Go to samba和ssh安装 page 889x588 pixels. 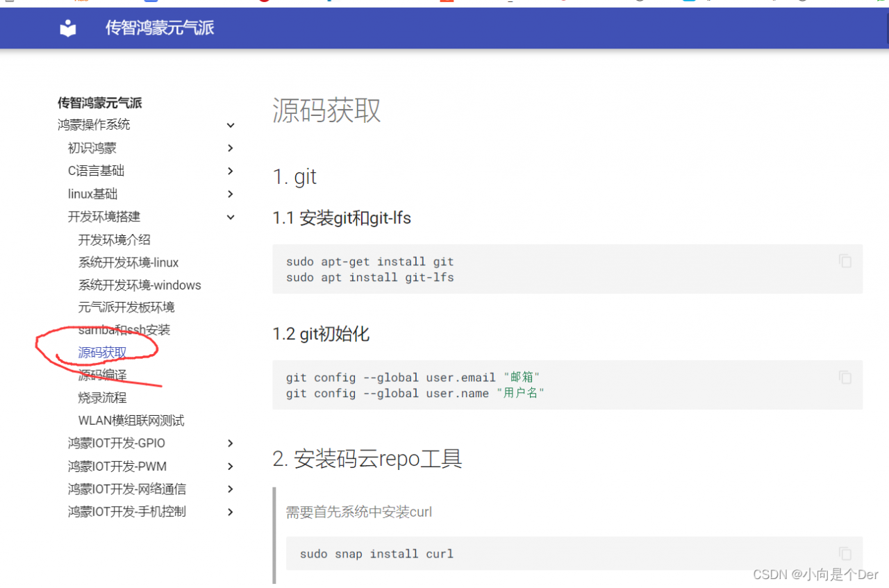124,330
